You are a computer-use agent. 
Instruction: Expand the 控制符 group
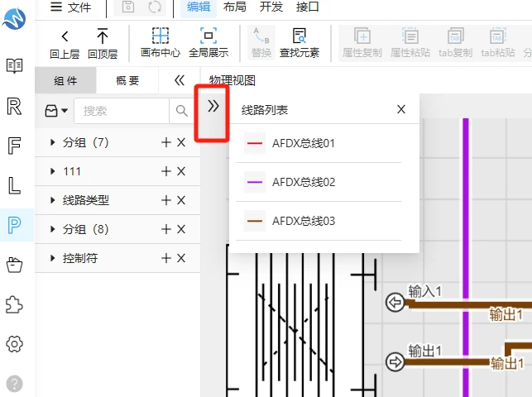click(52, 258)
